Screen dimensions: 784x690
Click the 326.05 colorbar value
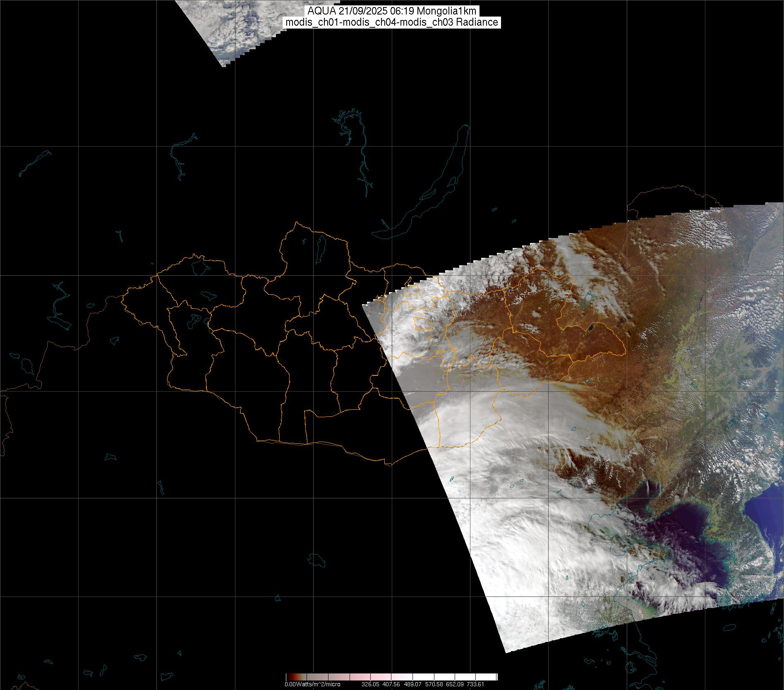pos(370,684)
